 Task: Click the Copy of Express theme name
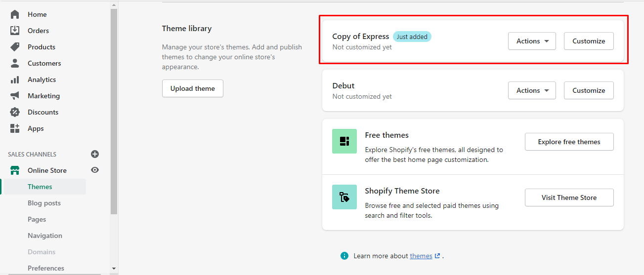[x=361, y=37]
